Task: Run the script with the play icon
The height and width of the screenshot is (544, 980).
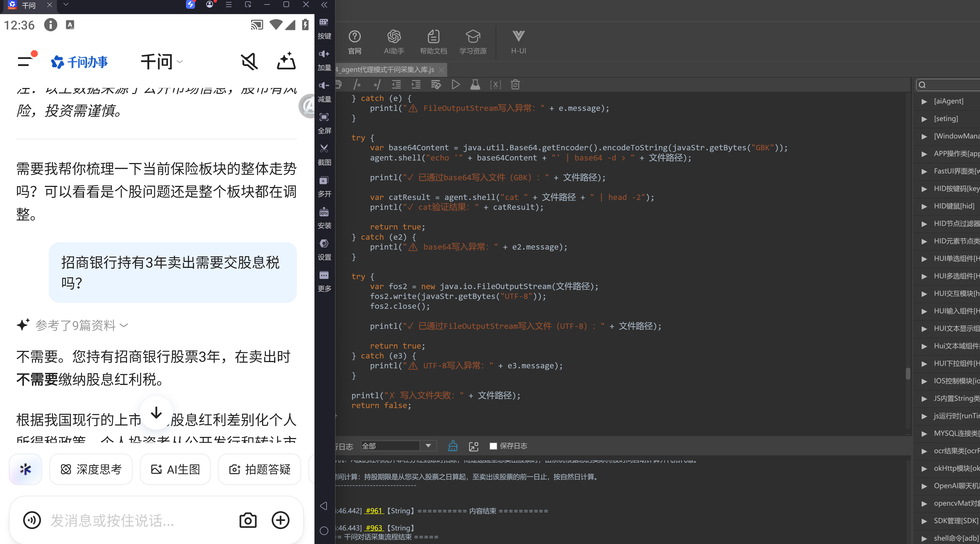Action: pos(455,85)
